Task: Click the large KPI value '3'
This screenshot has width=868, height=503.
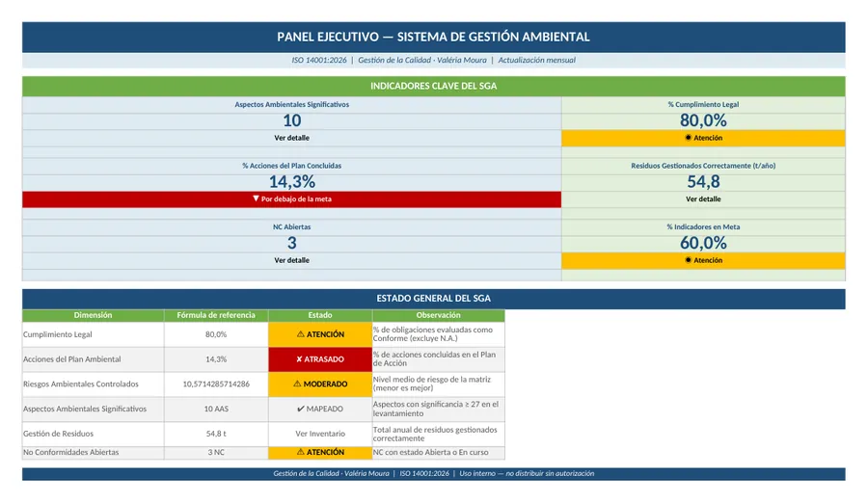Action: coord(291,244)
